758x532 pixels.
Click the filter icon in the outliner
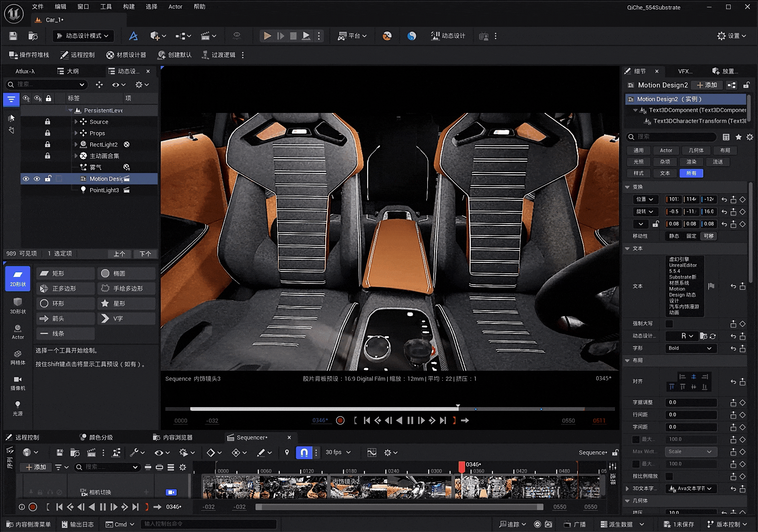pos(11,99)
